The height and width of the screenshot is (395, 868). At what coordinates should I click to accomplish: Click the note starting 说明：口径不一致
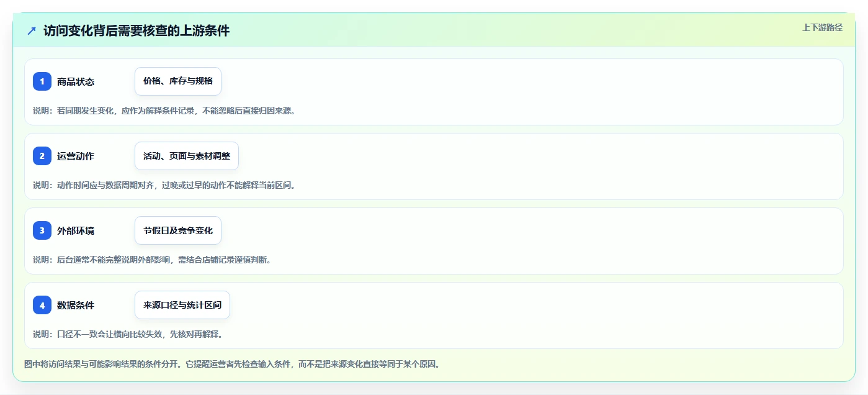(x=128, y=334)
